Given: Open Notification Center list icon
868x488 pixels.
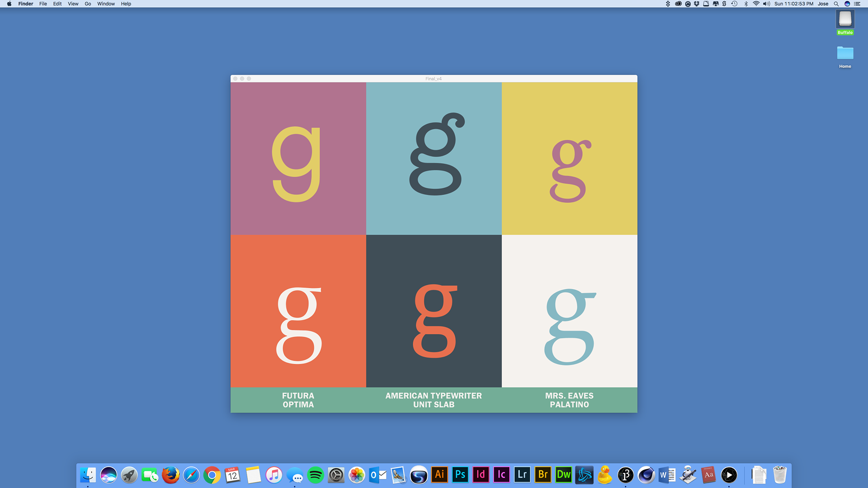Looking at the screenshot, I should [857, 4].
